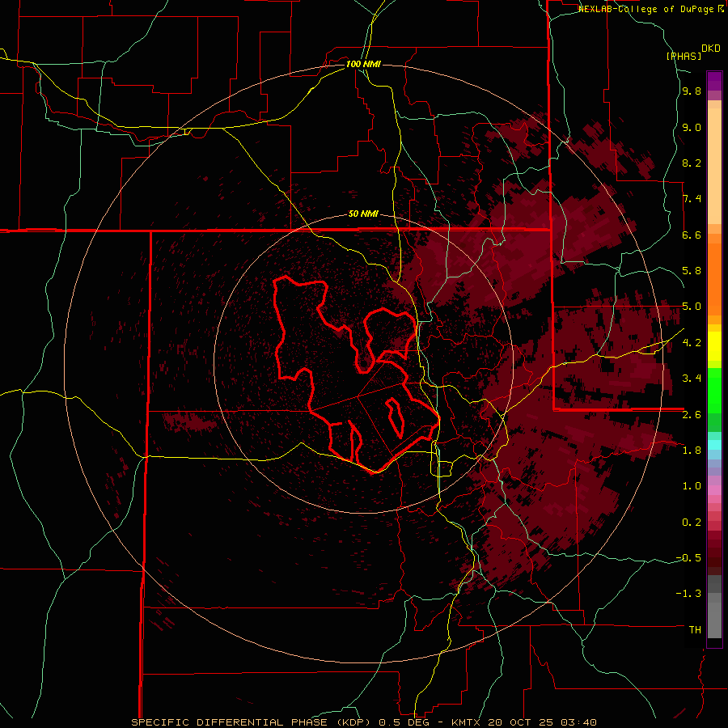728x728 pixels.
Task: Pick the cyan band on color bar
Action: (714, 444)
